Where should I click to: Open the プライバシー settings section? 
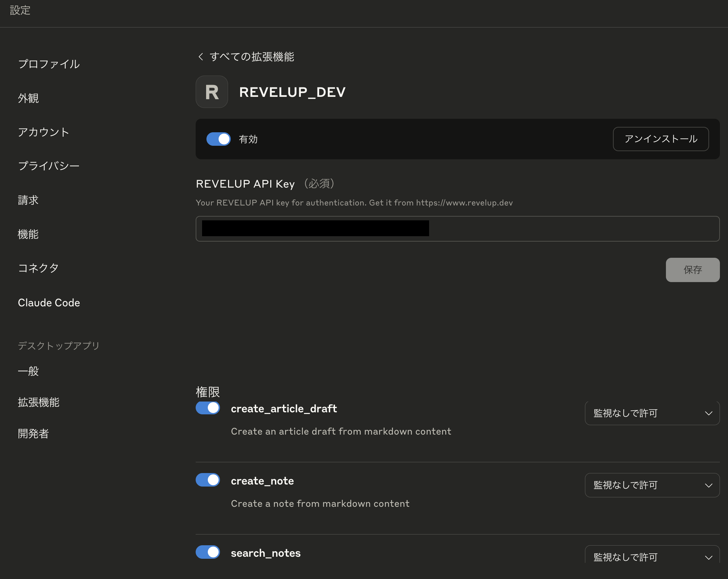click(x=49, y=166)
